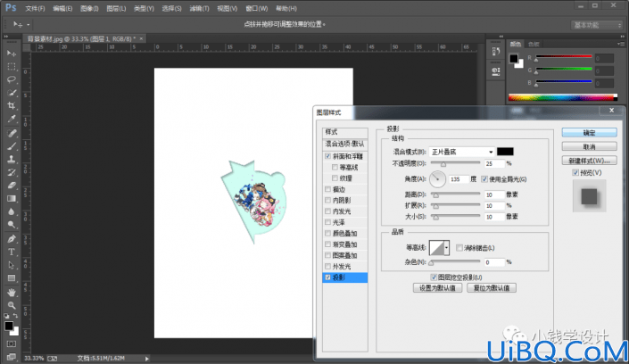Open the tool preset picker arrow
The image size is (629, 364).
(28, 25)
